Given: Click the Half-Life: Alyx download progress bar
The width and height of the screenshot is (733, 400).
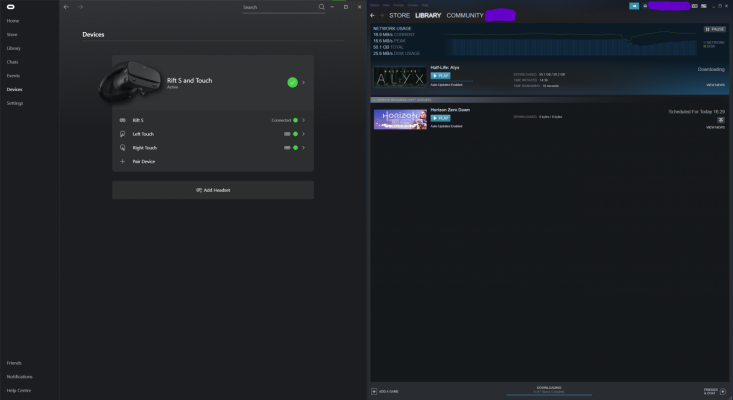Looking at the screenshot, I should click(452, 81).
